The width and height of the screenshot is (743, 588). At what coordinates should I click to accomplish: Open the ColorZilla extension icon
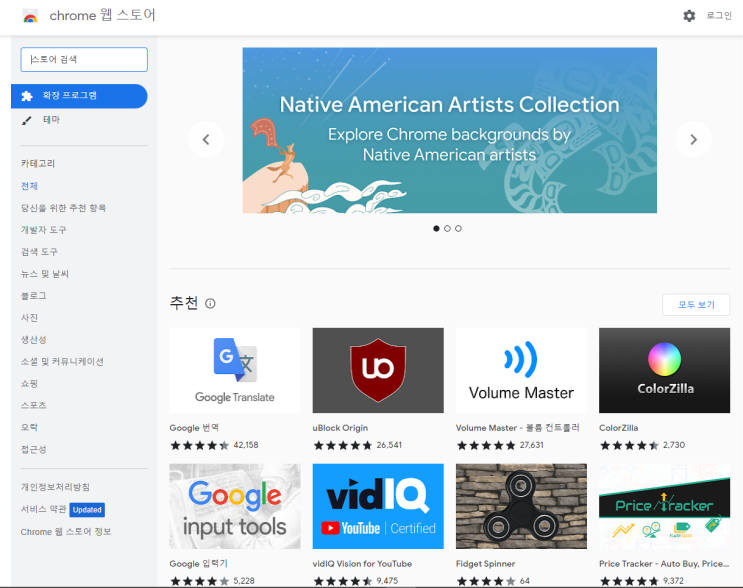(x=665, y=371)
